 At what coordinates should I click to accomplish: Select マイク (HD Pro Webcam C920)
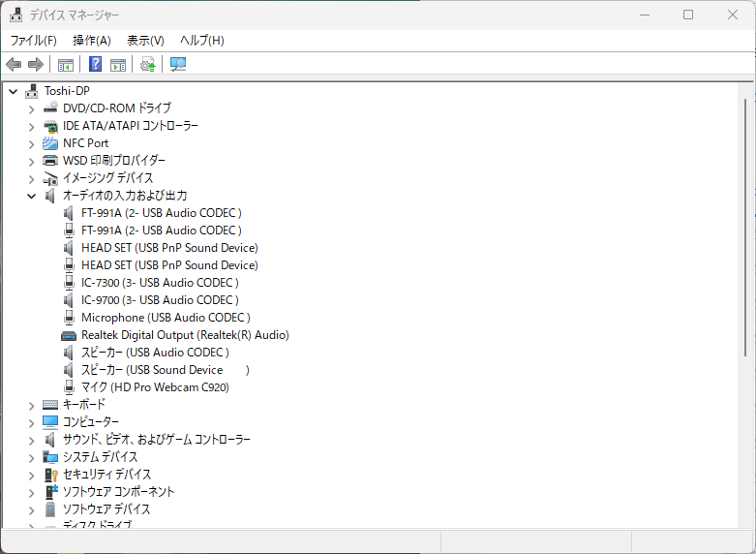[155, 387]
